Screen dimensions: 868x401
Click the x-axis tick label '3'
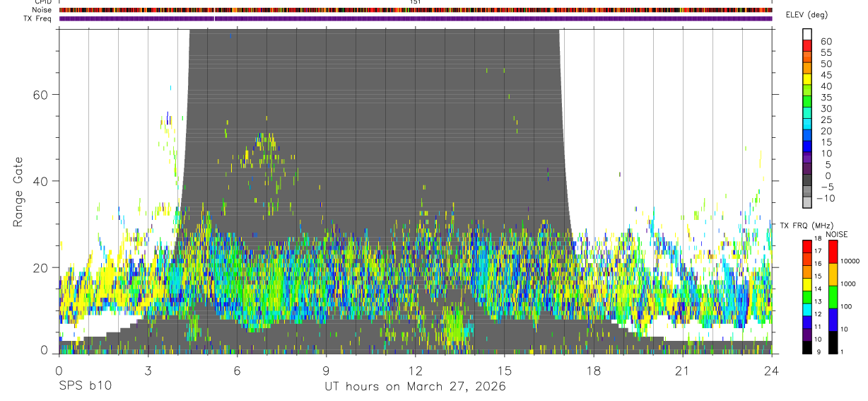tap(148, 370)
